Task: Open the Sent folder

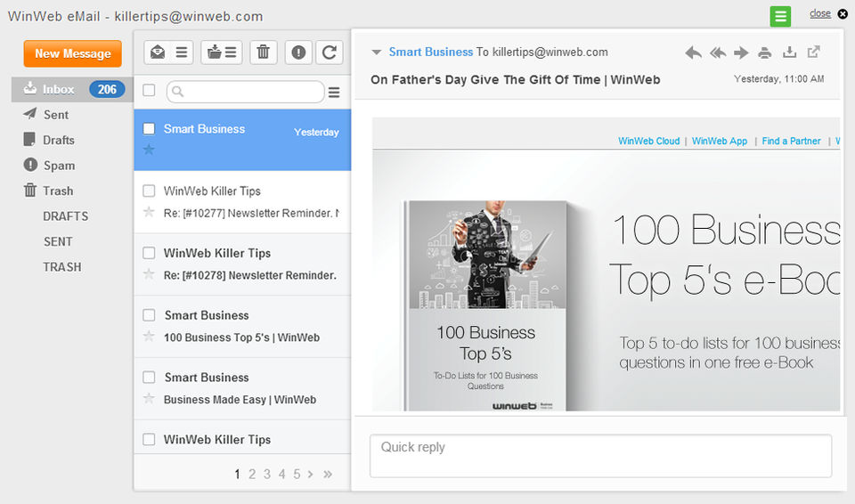Action: (56, 115)
